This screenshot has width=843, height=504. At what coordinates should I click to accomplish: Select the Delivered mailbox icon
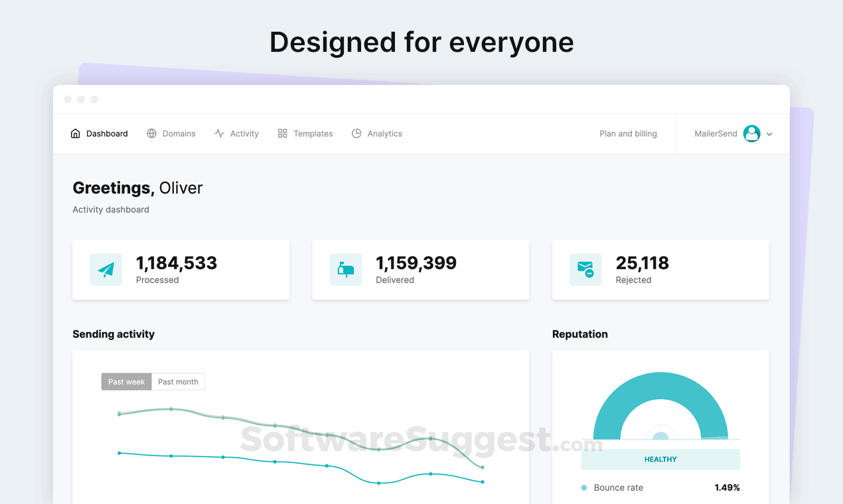coord(345,269)
